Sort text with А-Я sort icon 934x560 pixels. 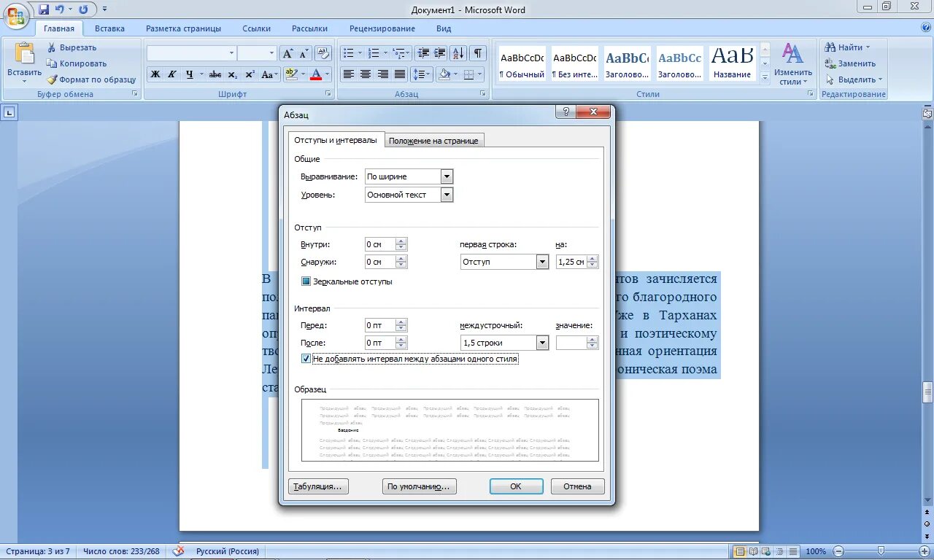tap(458, 53)
